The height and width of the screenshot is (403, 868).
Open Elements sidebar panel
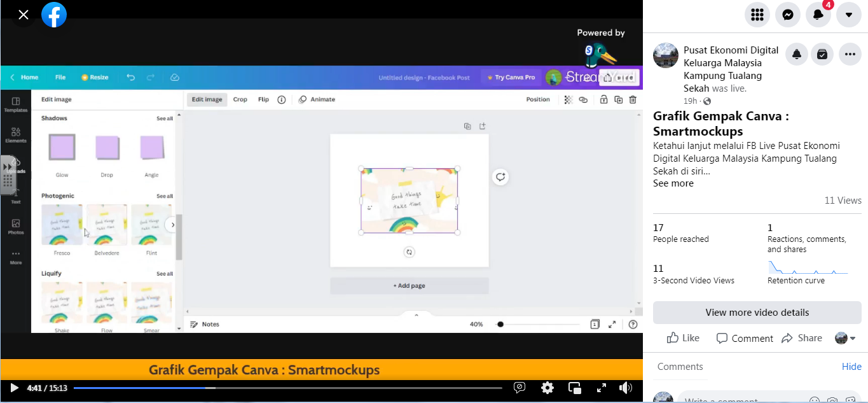(16, 135)
